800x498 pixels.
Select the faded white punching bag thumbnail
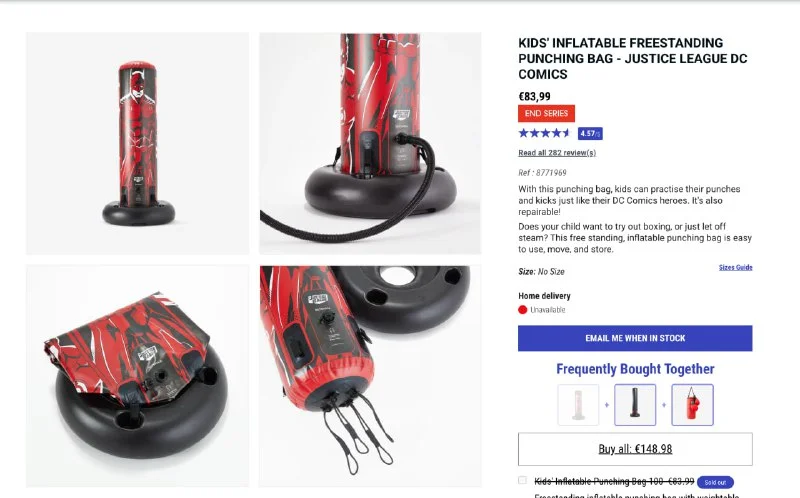coord(578,405)
